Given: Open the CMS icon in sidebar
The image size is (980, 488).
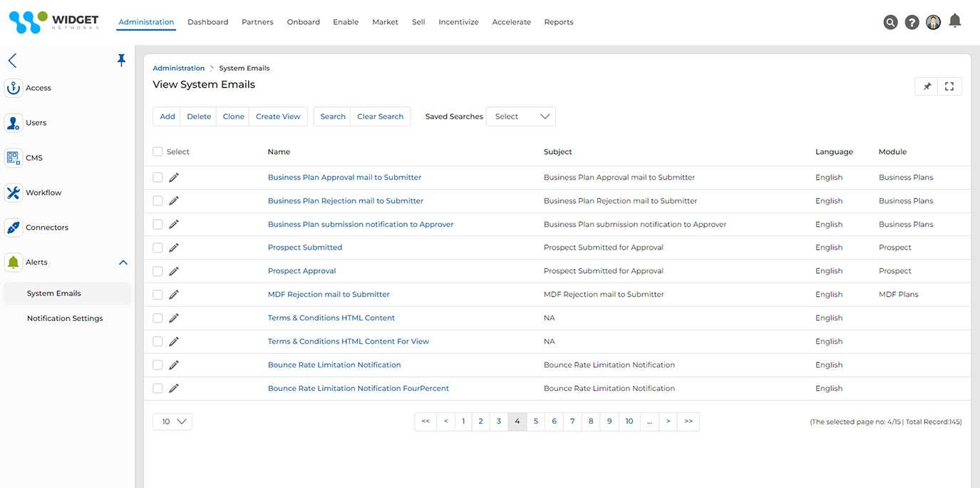Looking at the screenshot, I should point(14,158).
